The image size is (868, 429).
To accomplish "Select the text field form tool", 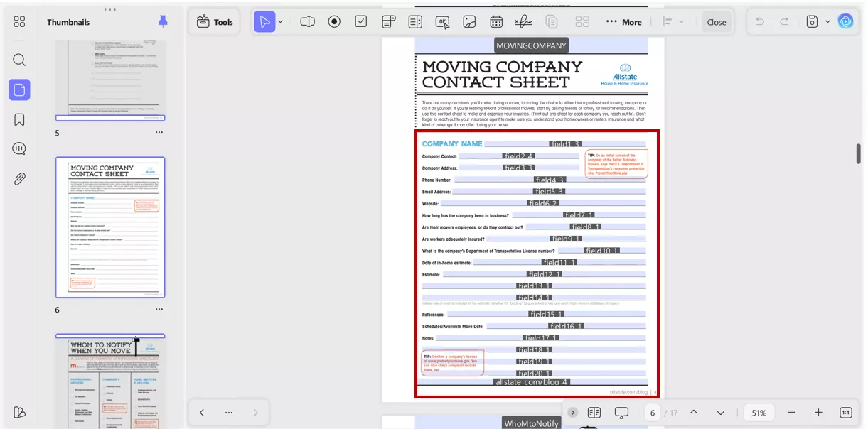I will pyautogui.click(x=307, y=22).
